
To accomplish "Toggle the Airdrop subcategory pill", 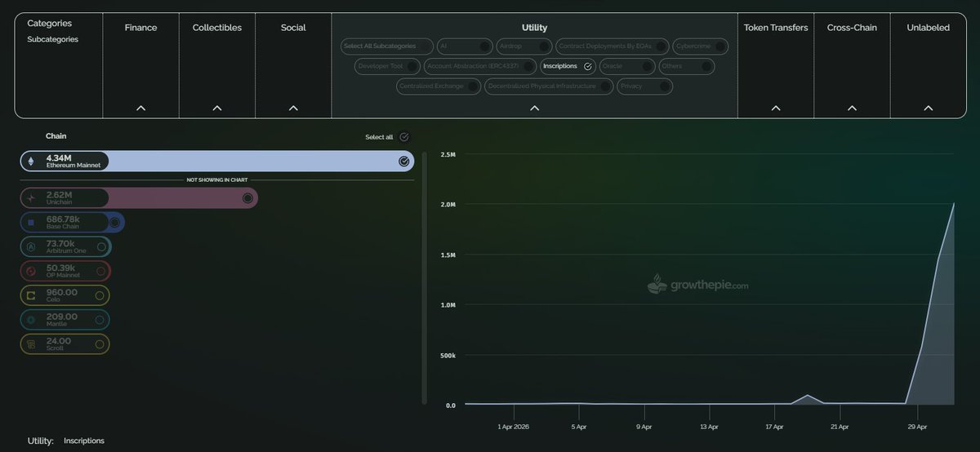I will [524, 47].
